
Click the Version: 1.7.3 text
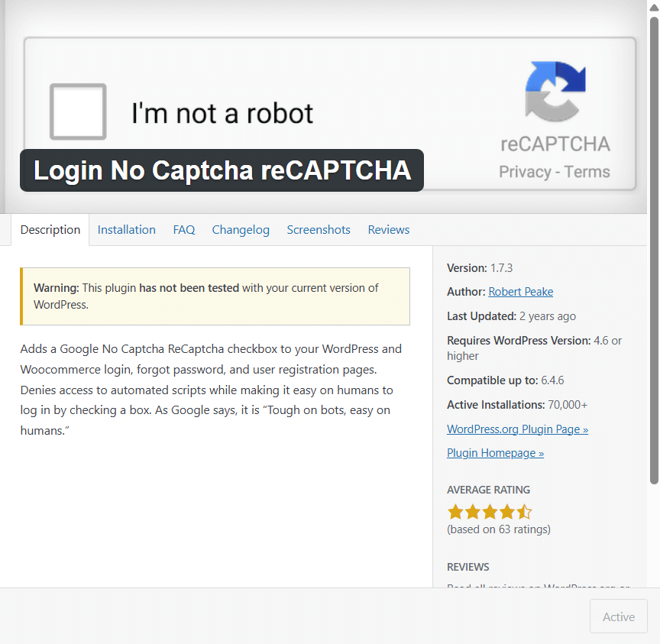[x=480, y=268]
